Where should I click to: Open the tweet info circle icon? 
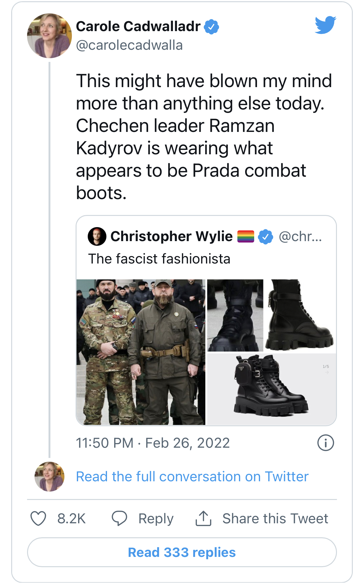pos(325,443)
